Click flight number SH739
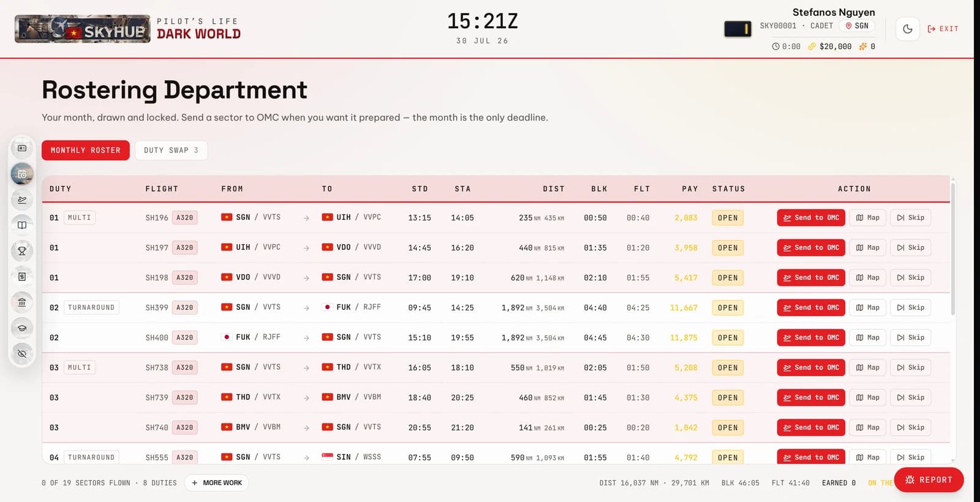Viewport: 980px width, 502px height. pos(157,398)
